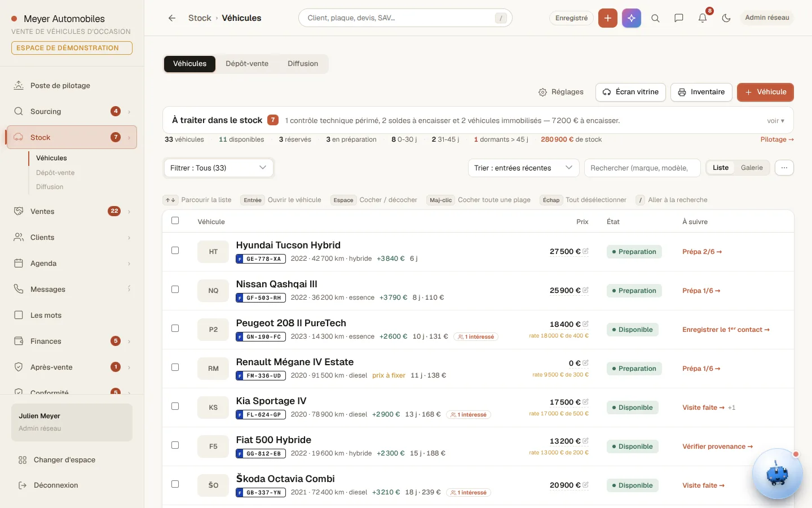Image resolution: width=812 pixels, height=508 pixels.
Task: Open Véhicules in sidebar submenu
Action: tap(51, 158)
